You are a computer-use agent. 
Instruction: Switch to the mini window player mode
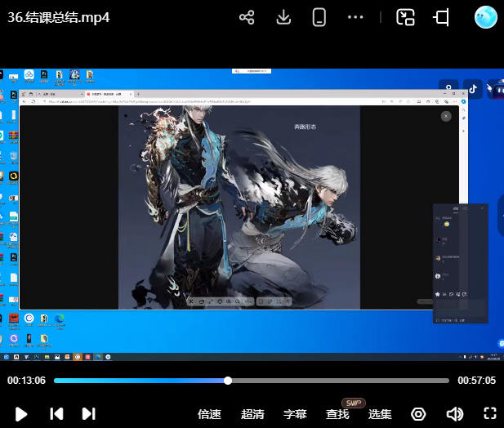pos(405,17)
